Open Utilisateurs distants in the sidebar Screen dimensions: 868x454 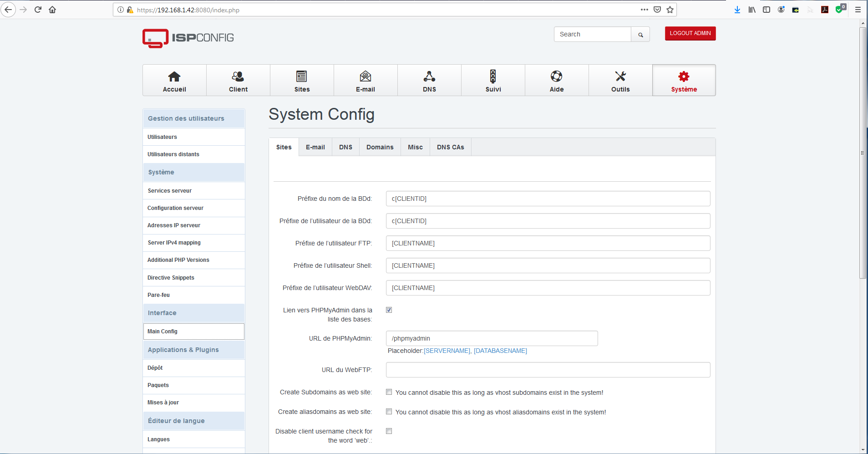[194, 154]
